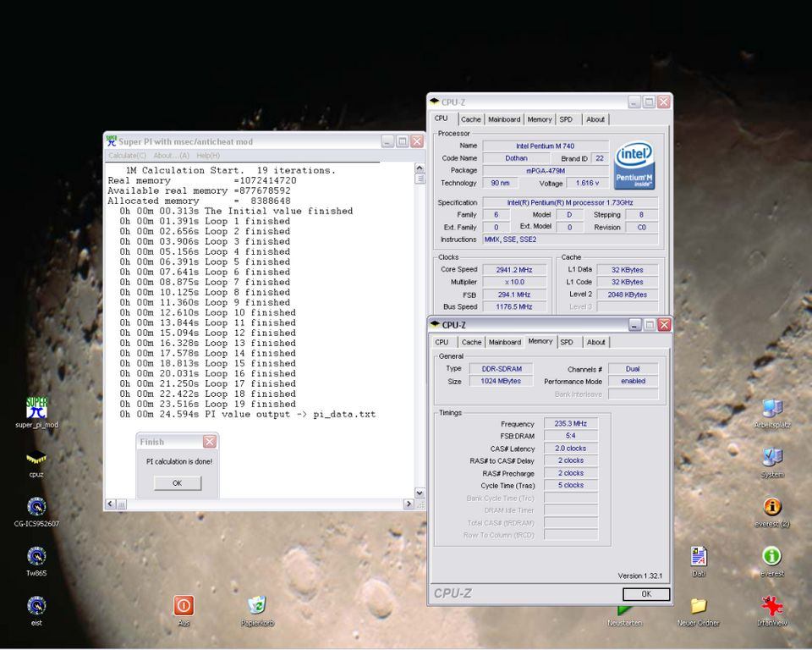
Task: Open the Papierkorb recycle bin icon
Action: pos(257,605)
